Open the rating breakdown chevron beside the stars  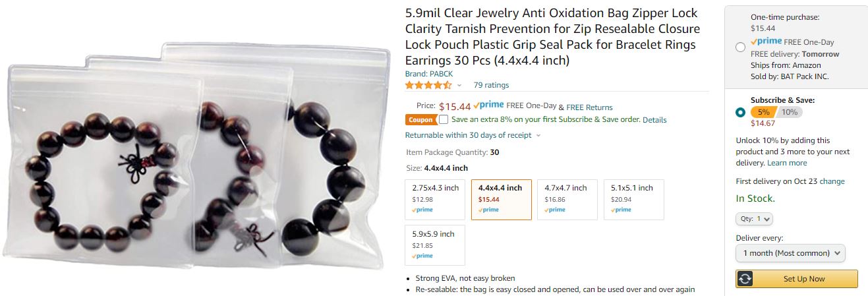(459, 85)
